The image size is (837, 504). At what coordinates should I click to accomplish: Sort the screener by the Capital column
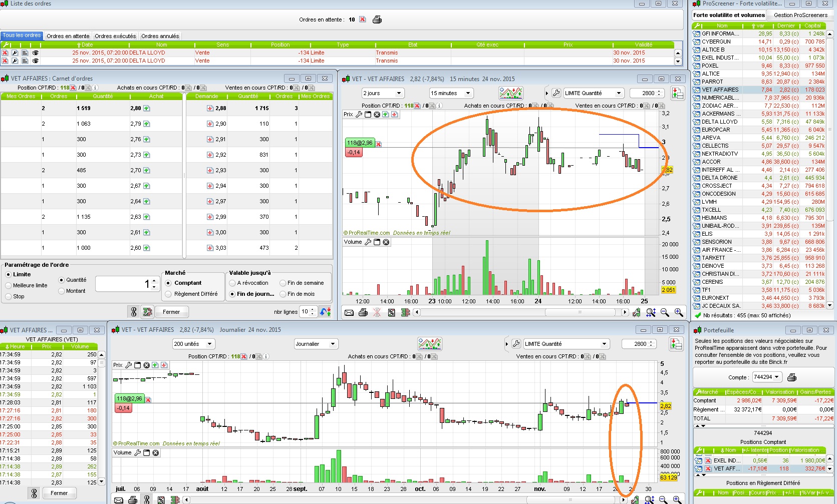tap(812, 26)
